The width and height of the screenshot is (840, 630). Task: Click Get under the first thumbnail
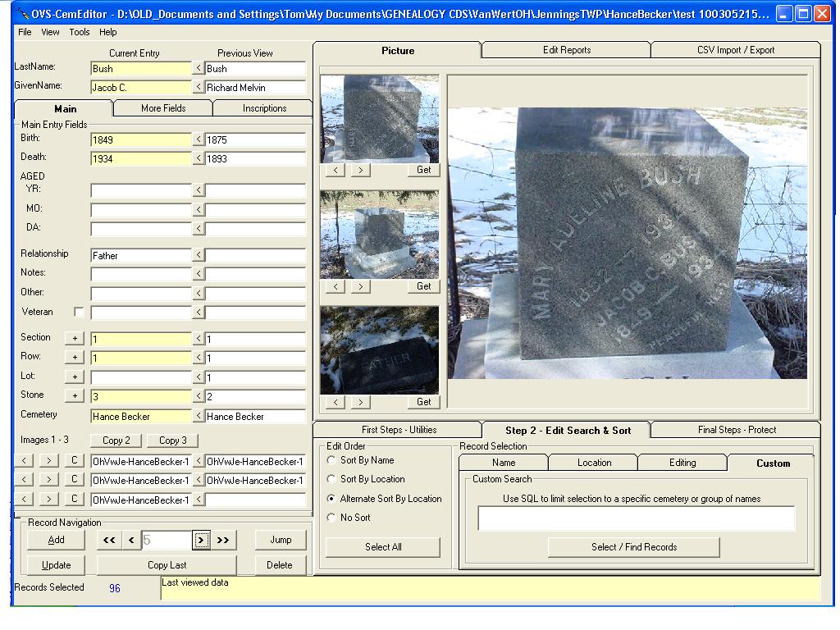tap(424, 171)
